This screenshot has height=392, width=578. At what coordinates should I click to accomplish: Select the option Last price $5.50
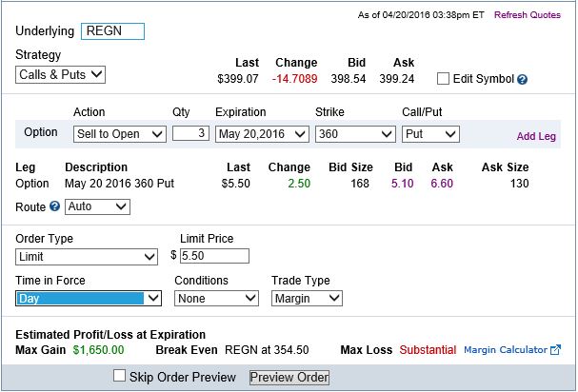pos(236,184)
